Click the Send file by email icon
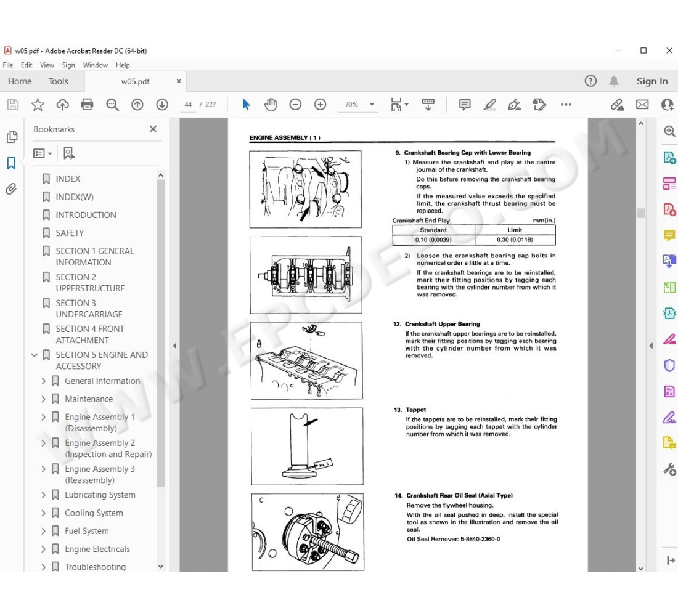The image size is (678, 616). point(642,105)
